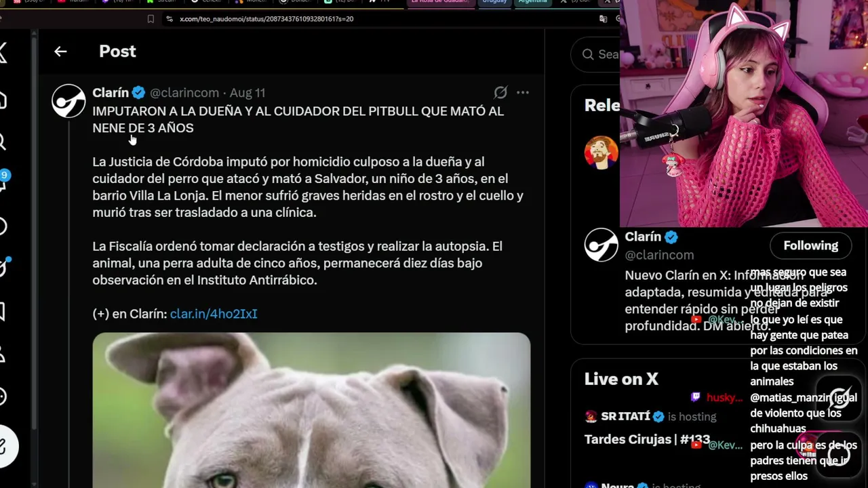
Task: Click the 'Post' page heading
Action: click(117, 52)
